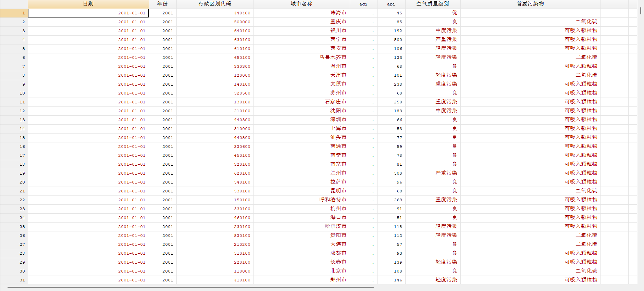Click api value 192
The height and width of the screenshot is (291, 644).
392,31
